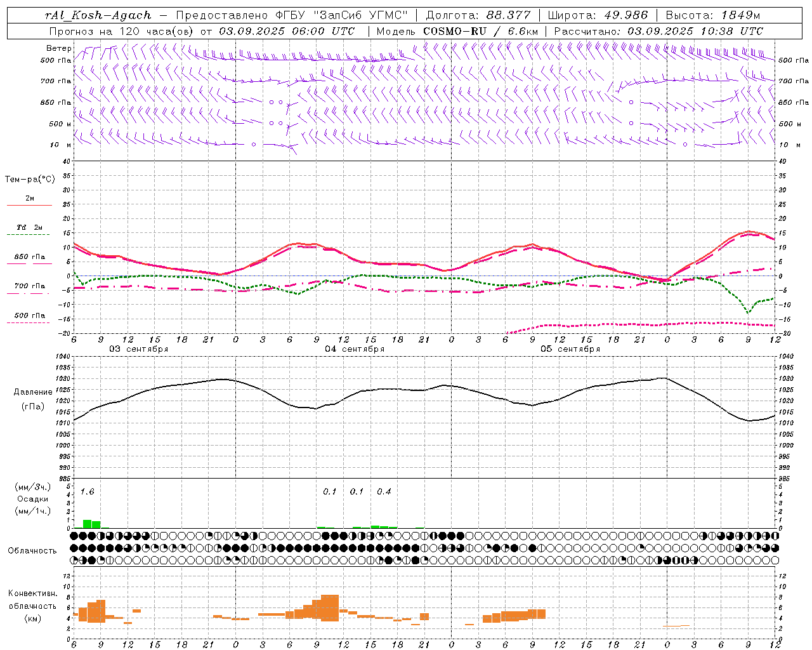812x650 pixels.
Task: Click the 04 сентября date label
Action: click(x=355, y=349)
